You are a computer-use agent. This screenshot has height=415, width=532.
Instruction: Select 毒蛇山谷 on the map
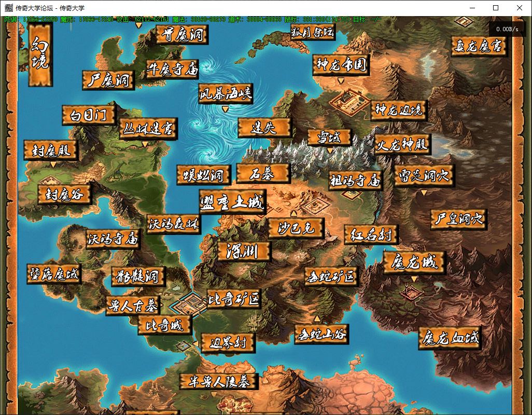click(x=321, y=335)
